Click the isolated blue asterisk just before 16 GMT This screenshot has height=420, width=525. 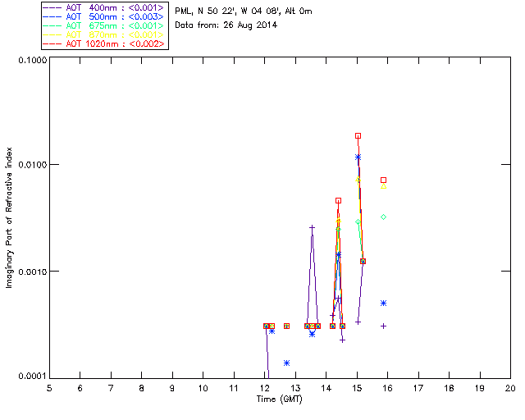(384, 304)
